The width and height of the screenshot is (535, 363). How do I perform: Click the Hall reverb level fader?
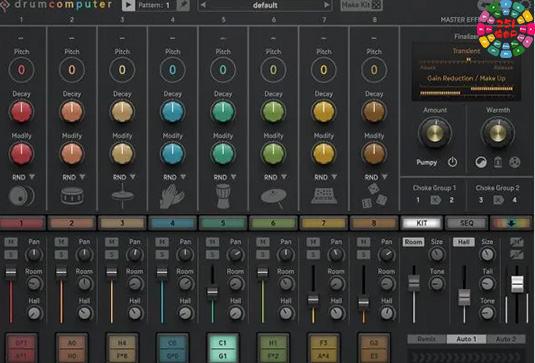[x=464, y=297]
